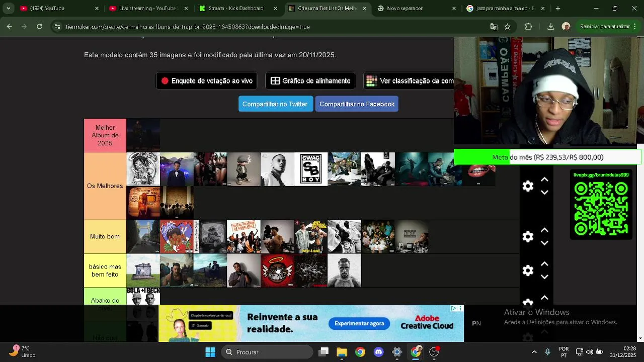Select Os Melhores tier label
This screenshot has width=644, height=362.
pos(105,186)
